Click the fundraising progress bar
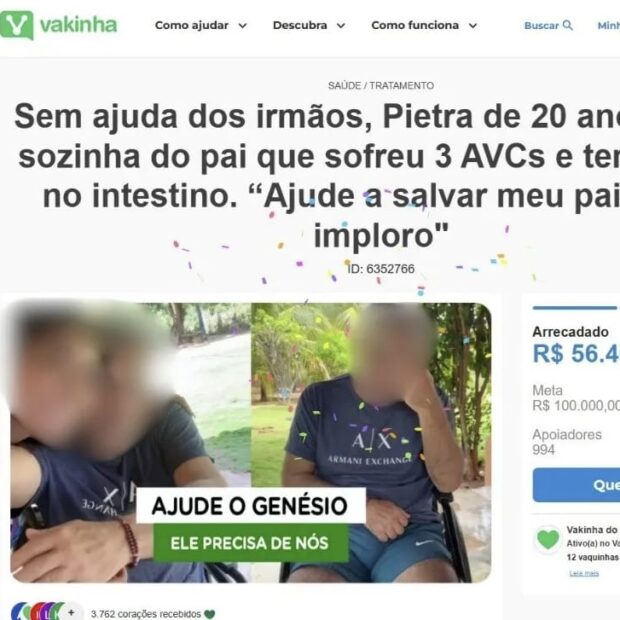620x620 pixels. (576, 308)
